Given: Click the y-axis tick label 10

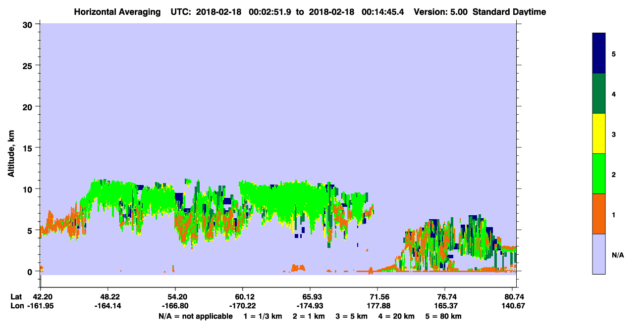Looking at the screenshot, I should click(x=29, y=189).
